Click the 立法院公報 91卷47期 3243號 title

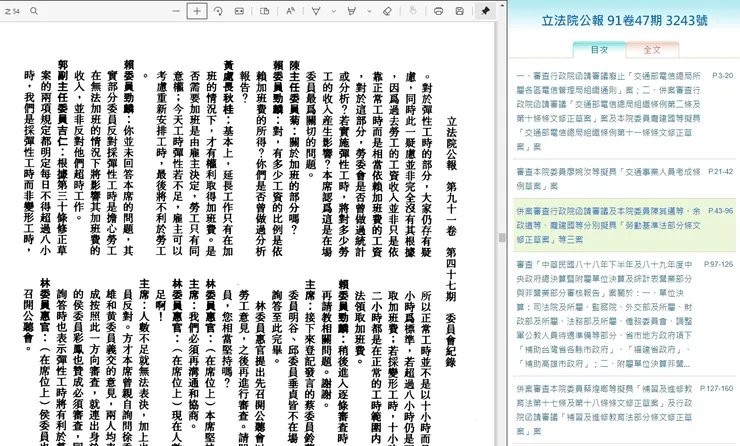[x=624, y=20]
